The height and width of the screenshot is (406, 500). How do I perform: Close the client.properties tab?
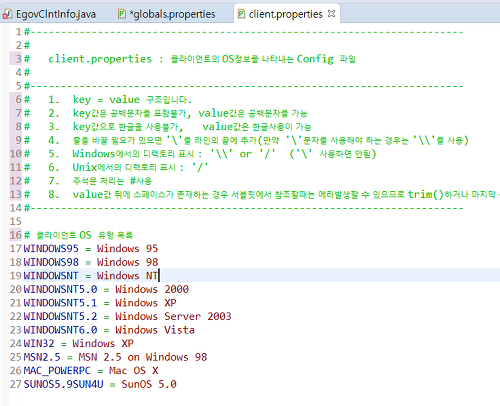pos(331,14)
